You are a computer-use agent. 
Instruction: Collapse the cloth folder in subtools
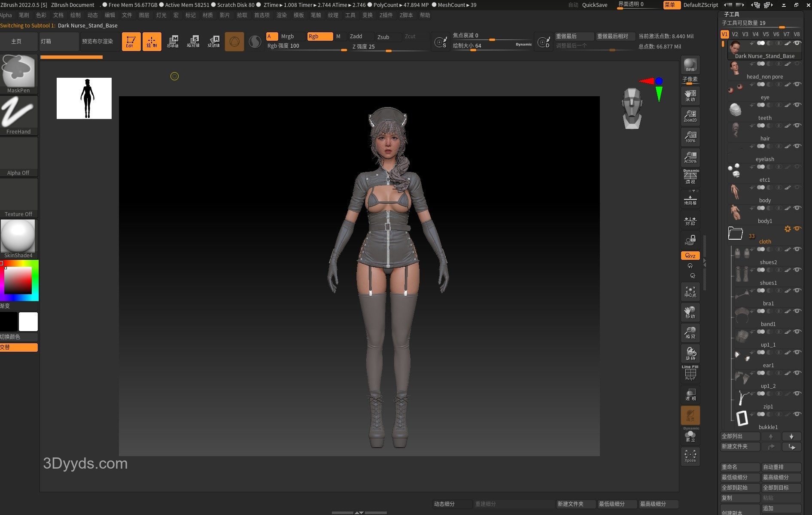pos(735,233)
